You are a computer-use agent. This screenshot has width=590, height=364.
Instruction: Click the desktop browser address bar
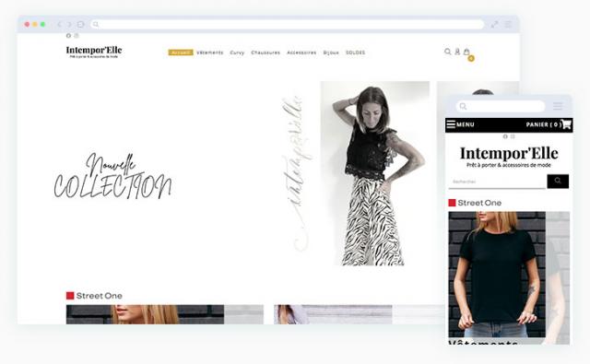288,25
